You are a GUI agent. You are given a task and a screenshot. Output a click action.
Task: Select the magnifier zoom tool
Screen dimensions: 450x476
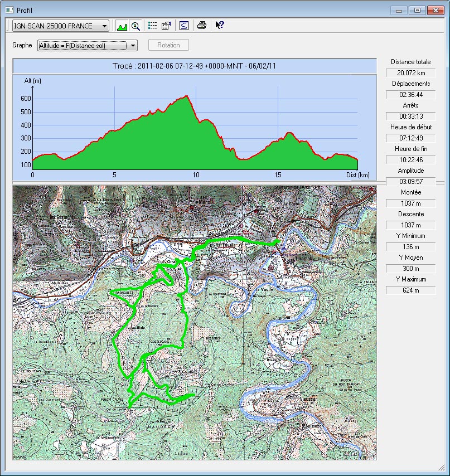(x=136, y=26)
